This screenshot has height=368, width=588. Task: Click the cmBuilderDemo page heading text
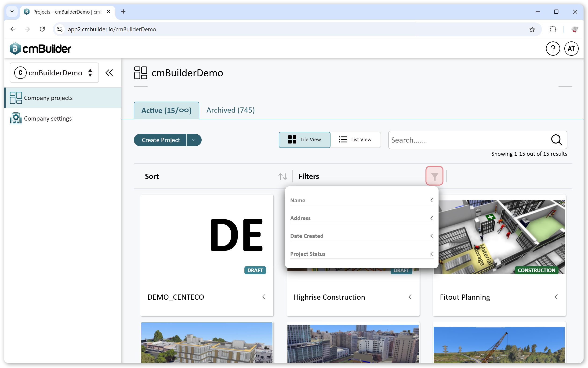(x=187, y=73)
